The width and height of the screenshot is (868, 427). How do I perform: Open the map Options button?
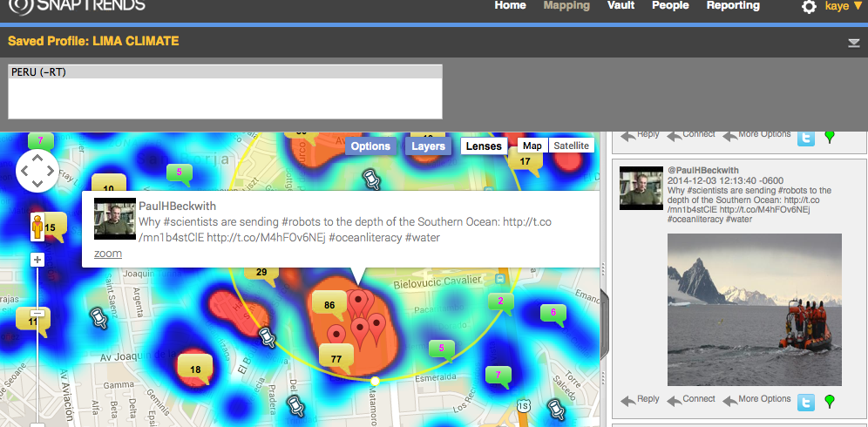point(370,146)
